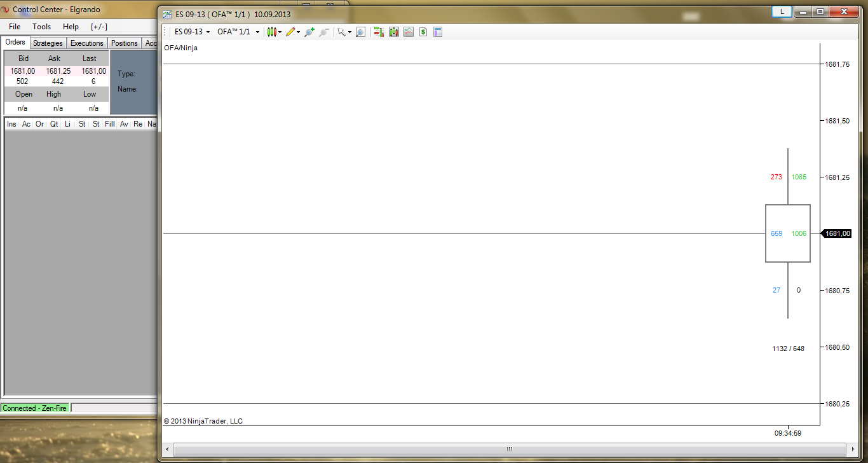
Task: Click the OFA/Ninja chart label
Action: pos(180,48)
